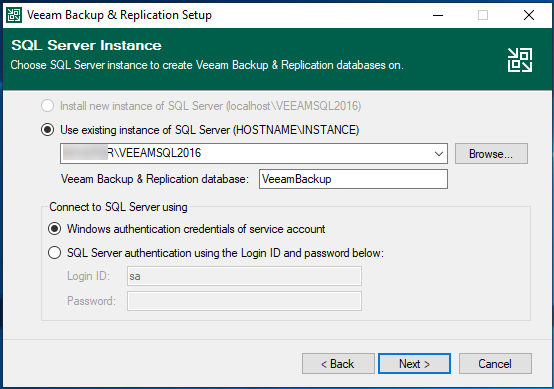Click the SQL Server Instance heading

pos(86,45)
